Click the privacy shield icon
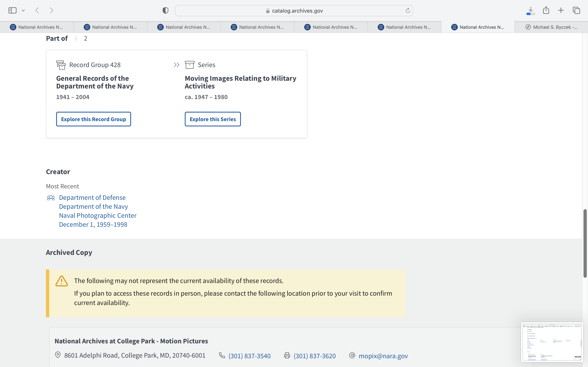The width and height of the screenshot is (588, 367). (x=165, y=10)
